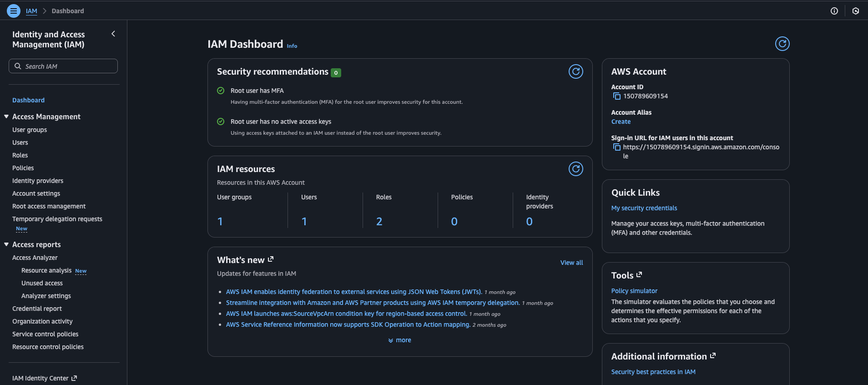Open the Policy simulator link

click(634, 291)
